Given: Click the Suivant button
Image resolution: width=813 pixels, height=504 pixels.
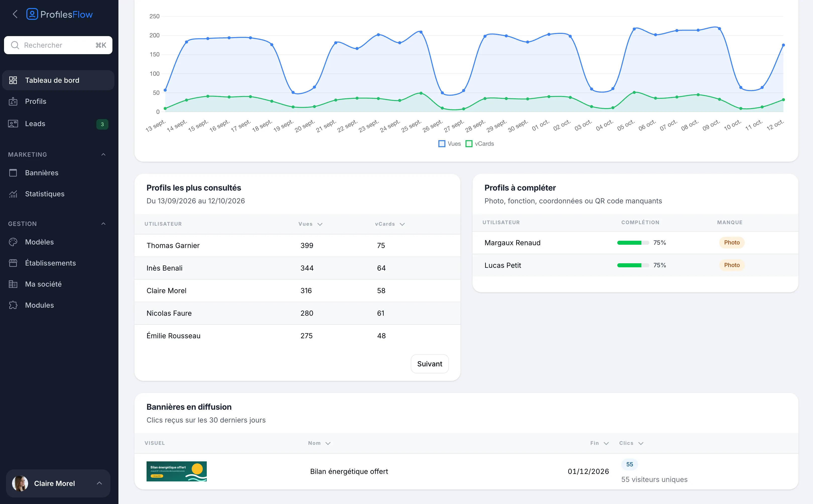Looking at the screenshot, I should 430,364.
